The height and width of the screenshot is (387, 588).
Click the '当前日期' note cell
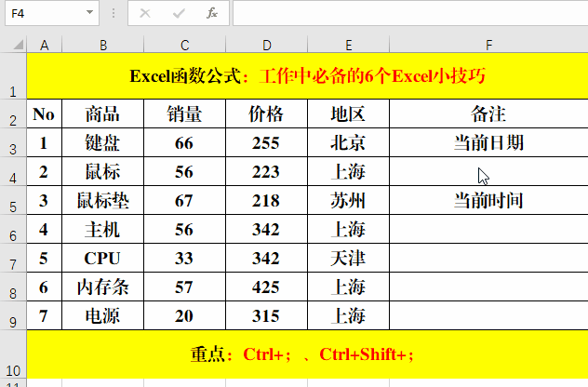(x=488, y=142)
